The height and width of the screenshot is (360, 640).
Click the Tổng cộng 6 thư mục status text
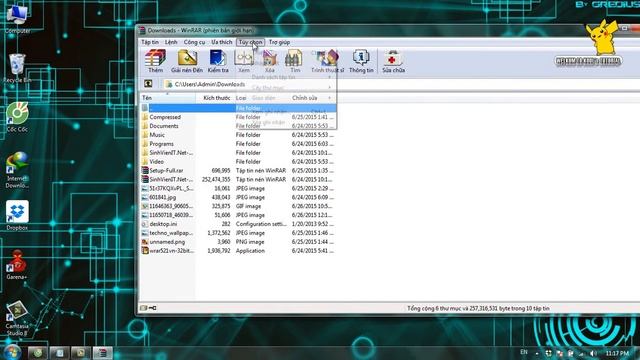coord(478,308)
